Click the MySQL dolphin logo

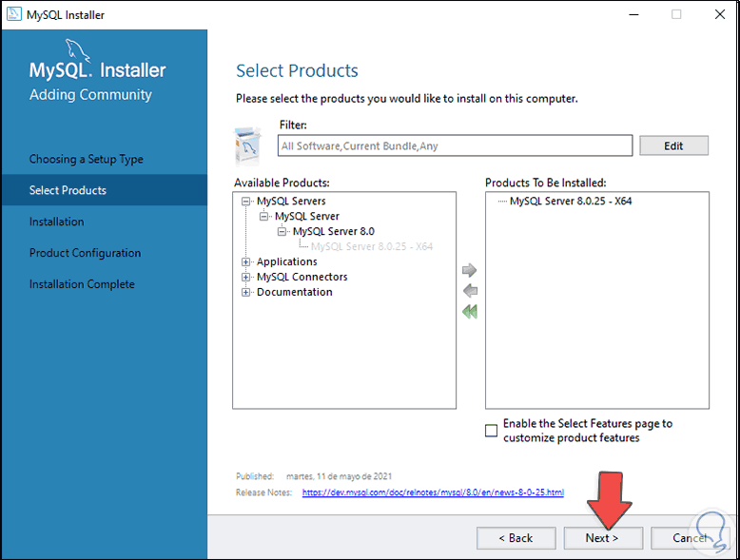[77, 50]
